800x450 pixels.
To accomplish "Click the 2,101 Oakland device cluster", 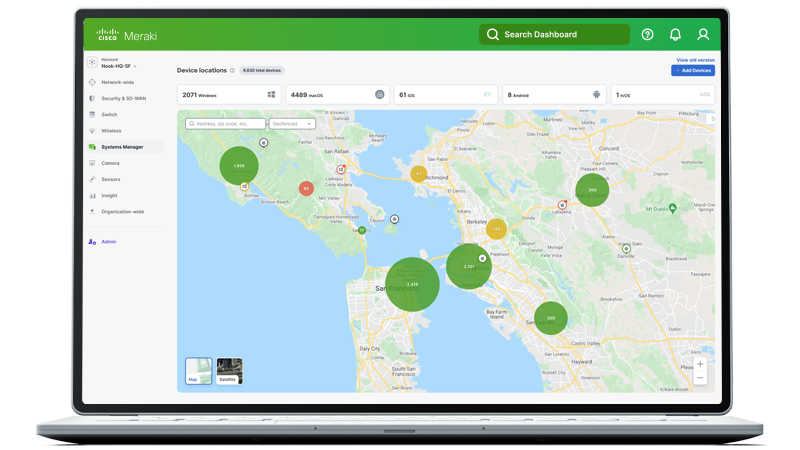I will [469, 267].
